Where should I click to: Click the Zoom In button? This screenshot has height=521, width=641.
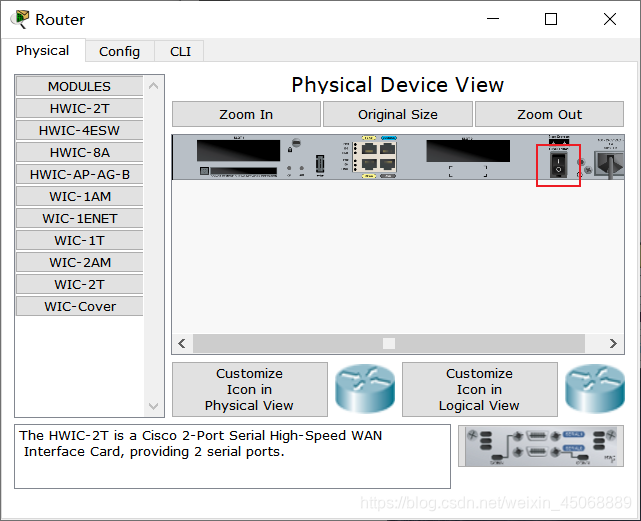pos(246,115)
